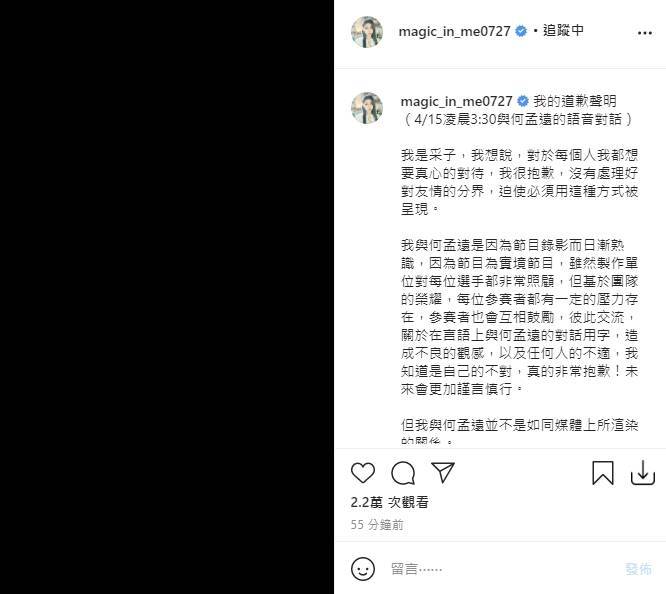The height and width of the screenshot is (594, 666).
Task: Toggle the 追蹤中 following status
Action: 563,31
